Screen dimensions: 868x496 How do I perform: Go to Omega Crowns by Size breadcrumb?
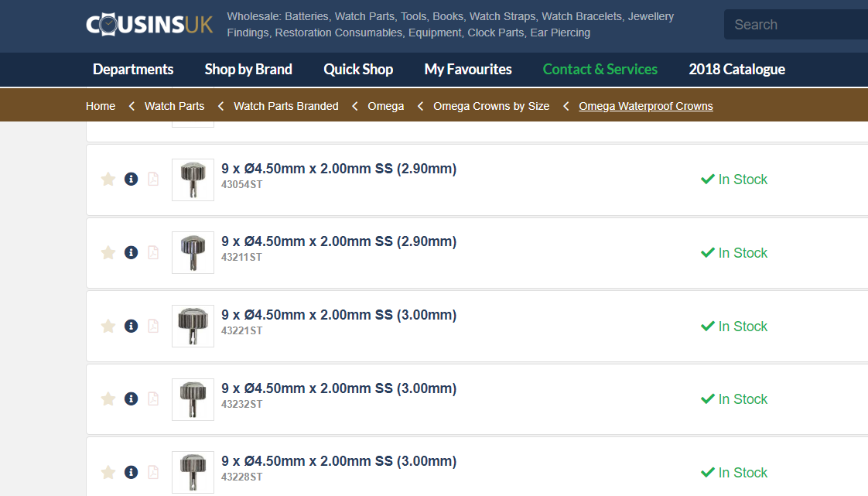point(491,106)
